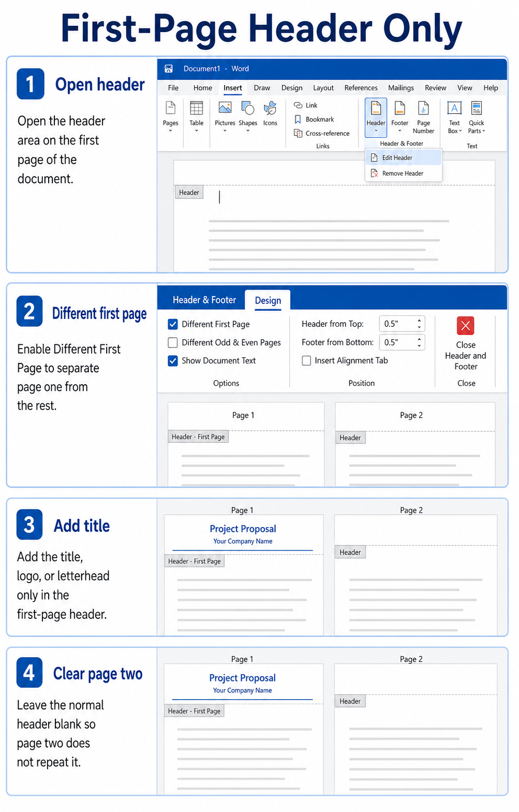Expand the Table dropdown arrow
The height and width of the screenshot is (812, 519).
[197, 131]
